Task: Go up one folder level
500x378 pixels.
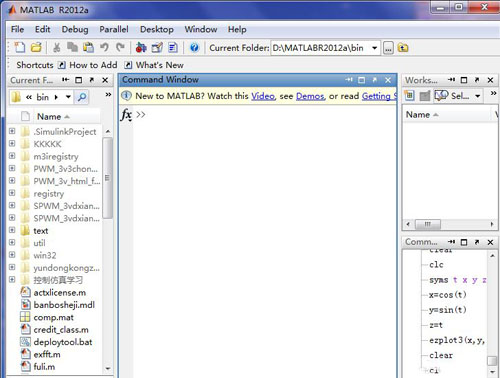Action: (403, 48)
